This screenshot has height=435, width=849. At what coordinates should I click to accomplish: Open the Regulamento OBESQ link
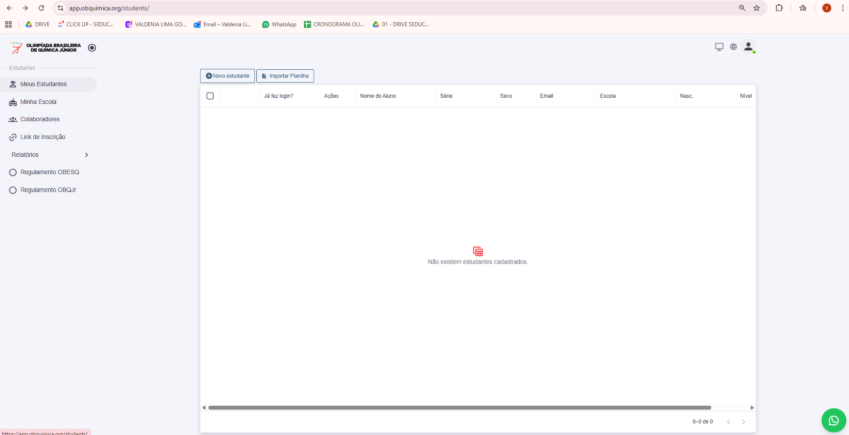49,172
